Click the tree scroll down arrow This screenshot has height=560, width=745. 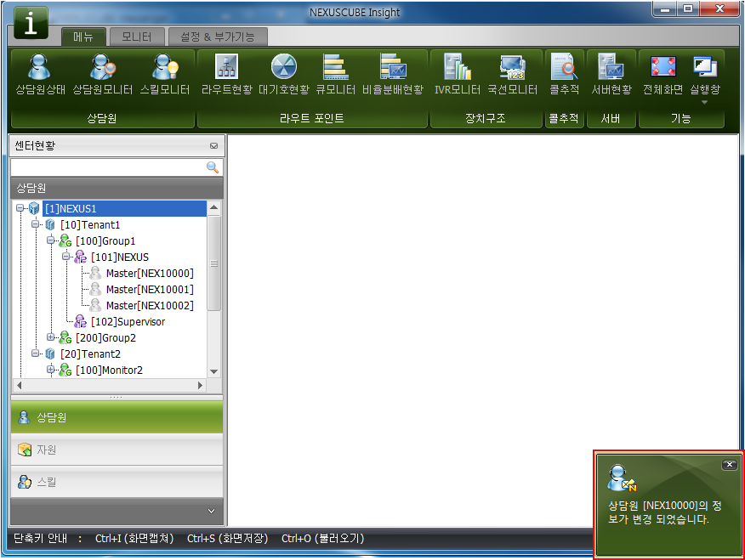[213, 371]
